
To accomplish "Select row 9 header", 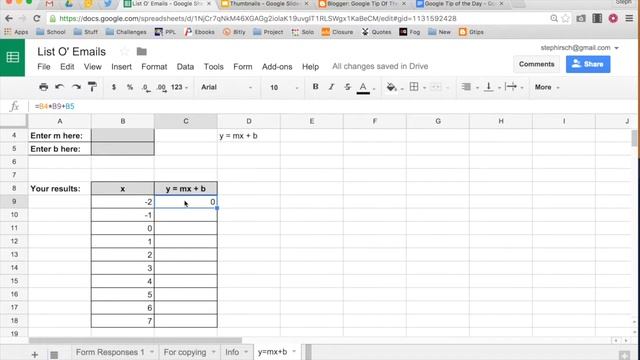I will click(x=14, y=201).
